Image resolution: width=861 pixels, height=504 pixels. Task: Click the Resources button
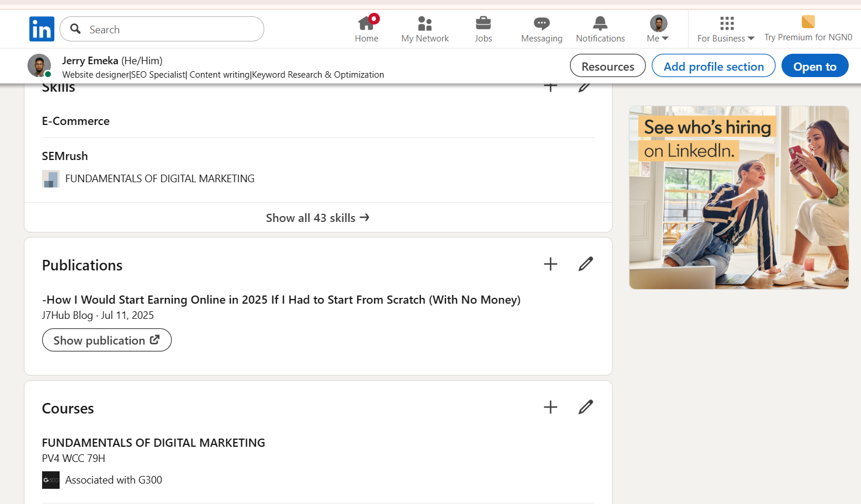[607, 66]
